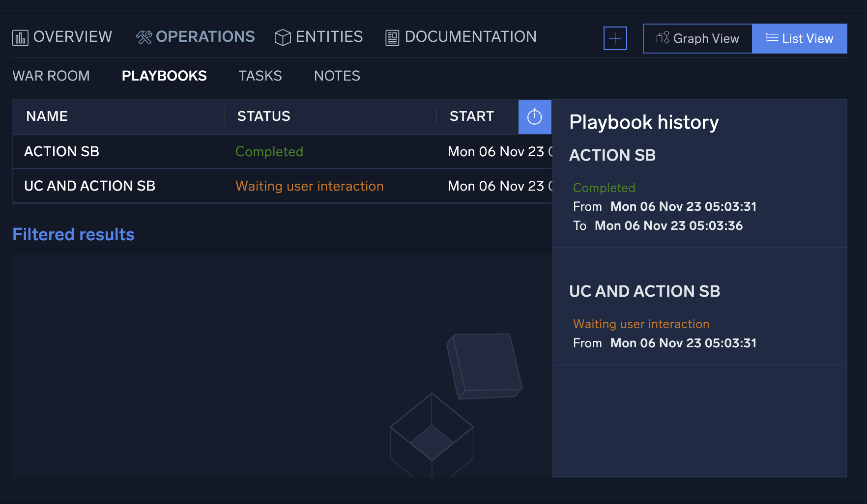Click the Operations crossed-tools icon
867x504 pixels.
(x=143, y=36)
